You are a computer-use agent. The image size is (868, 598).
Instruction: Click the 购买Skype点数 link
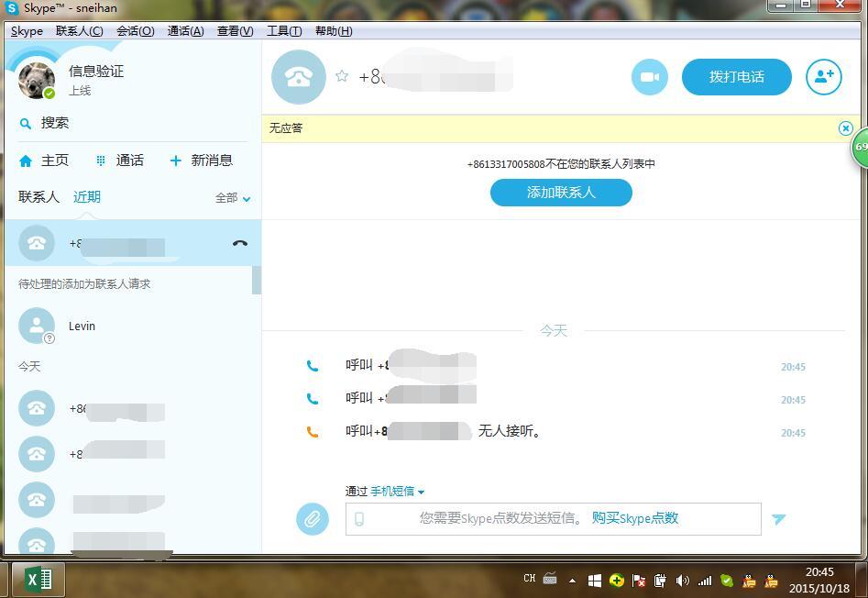pos(634,518)
